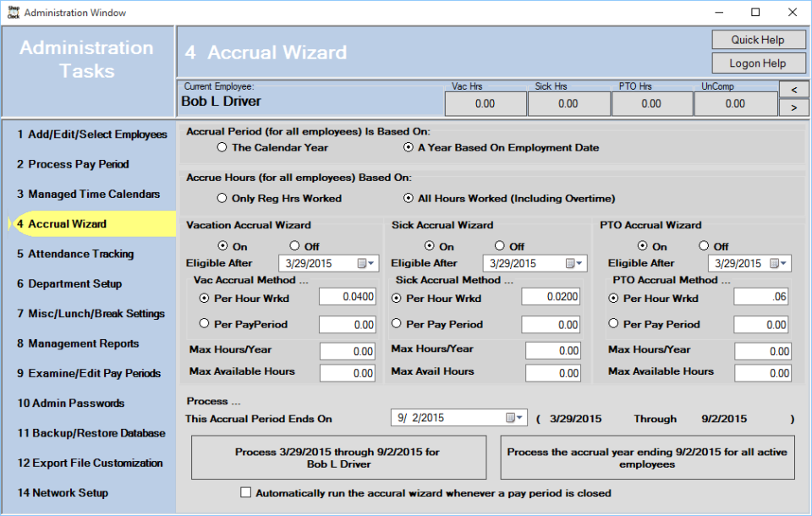Edit Vac Per Hour Wrkd rate 0.0400
This screenshot has height=516, width=812.
(x=348, y=297)
